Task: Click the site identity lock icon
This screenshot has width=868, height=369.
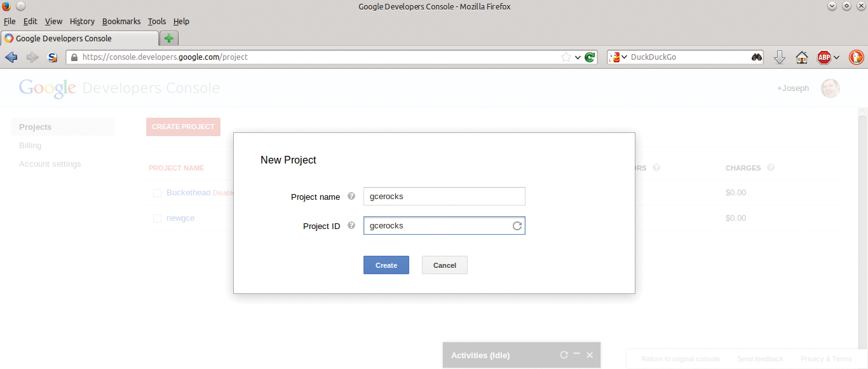Action: point(74,57)
